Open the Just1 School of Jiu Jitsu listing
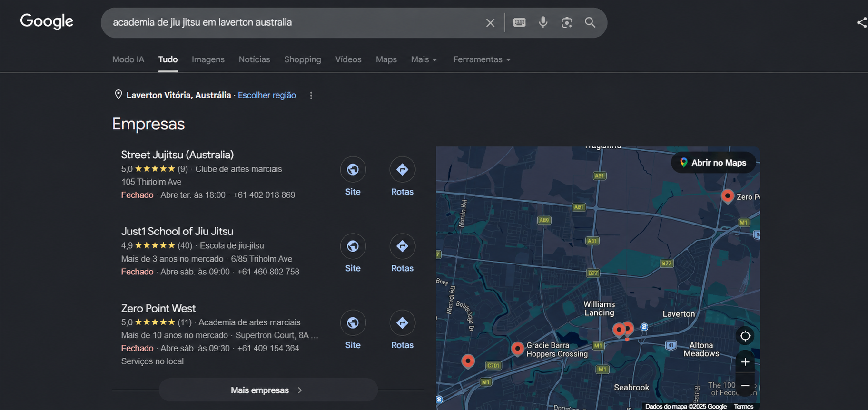The width and height of the screenshot is (868, 410). click(177, 231)
